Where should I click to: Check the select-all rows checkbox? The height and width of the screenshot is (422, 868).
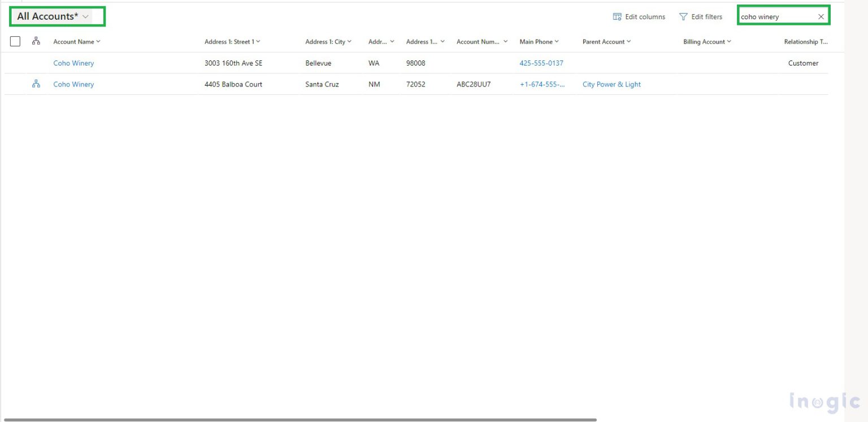click(x=15, y=41)
